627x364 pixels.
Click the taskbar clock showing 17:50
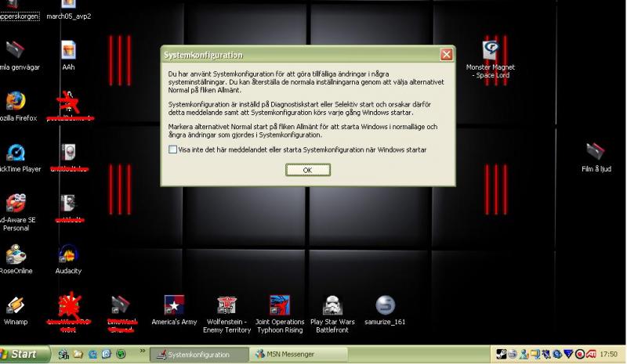608,354
